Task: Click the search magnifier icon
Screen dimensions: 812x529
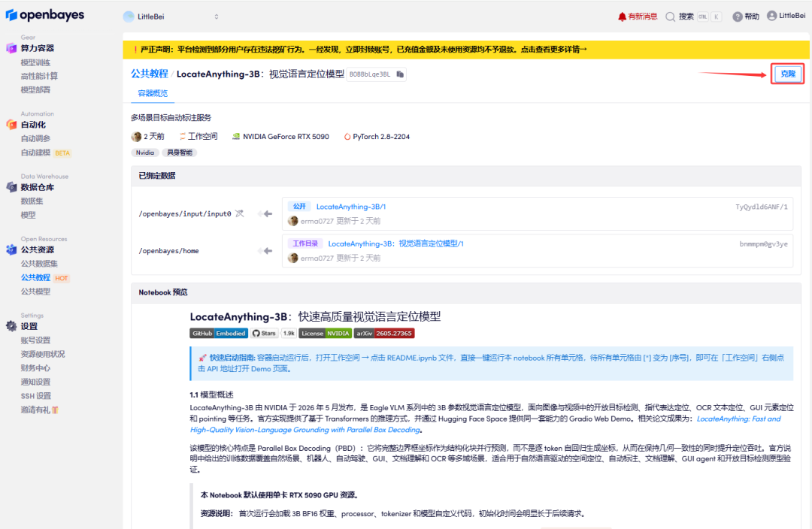Action: tap(670, 17)
